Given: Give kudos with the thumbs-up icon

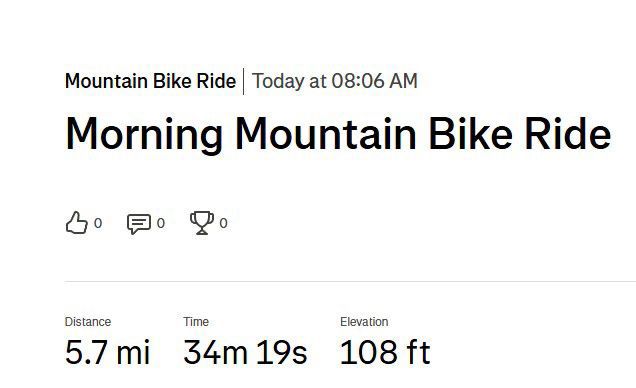Looking at the screenshot, I should point(77,223).
